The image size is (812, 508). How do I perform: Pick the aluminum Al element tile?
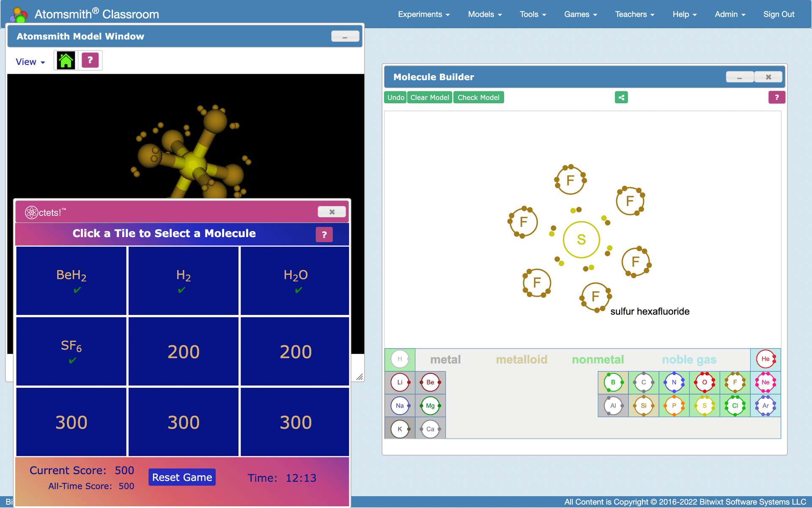click(613, 406)
